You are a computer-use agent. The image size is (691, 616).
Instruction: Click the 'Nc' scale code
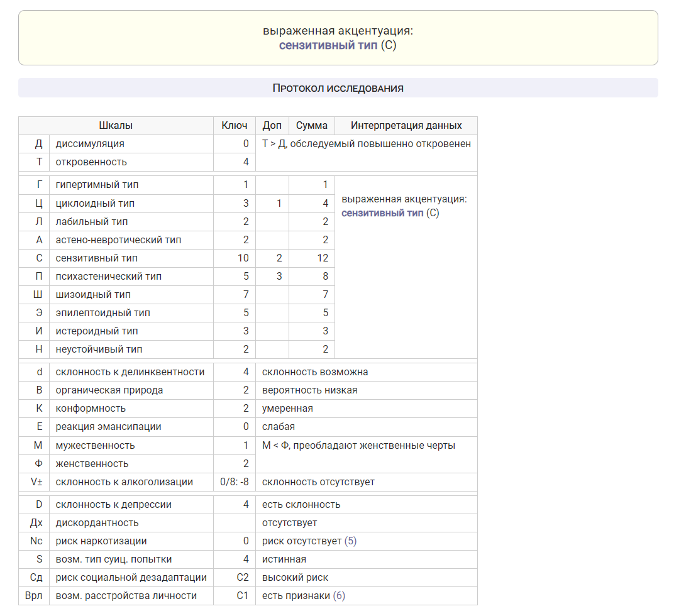36,541
